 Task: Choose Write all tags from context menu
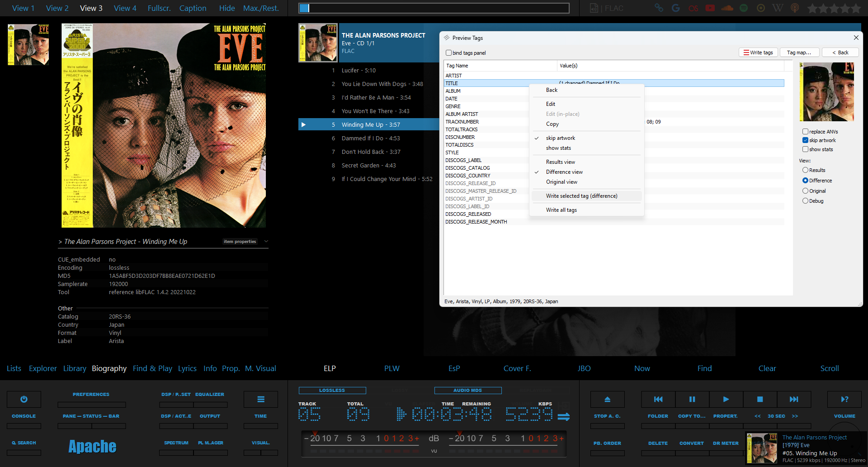[x=587, y=210]
